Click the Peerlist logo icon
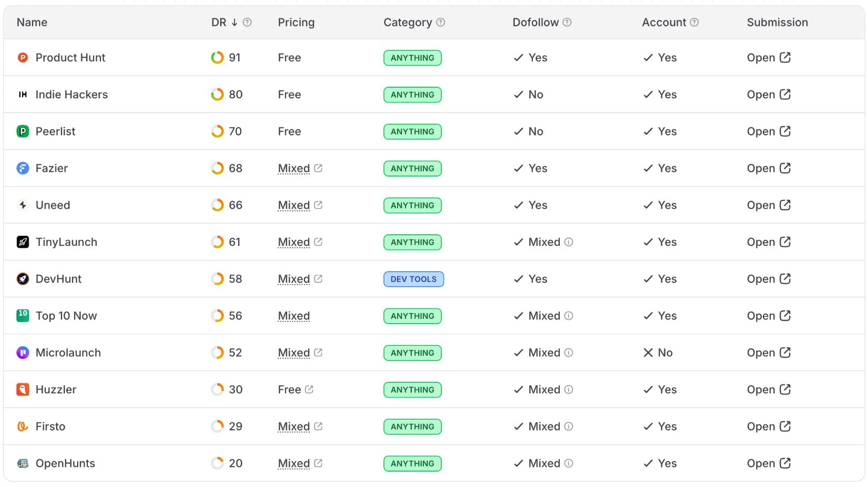868x487 pixels. click(22, 131)
